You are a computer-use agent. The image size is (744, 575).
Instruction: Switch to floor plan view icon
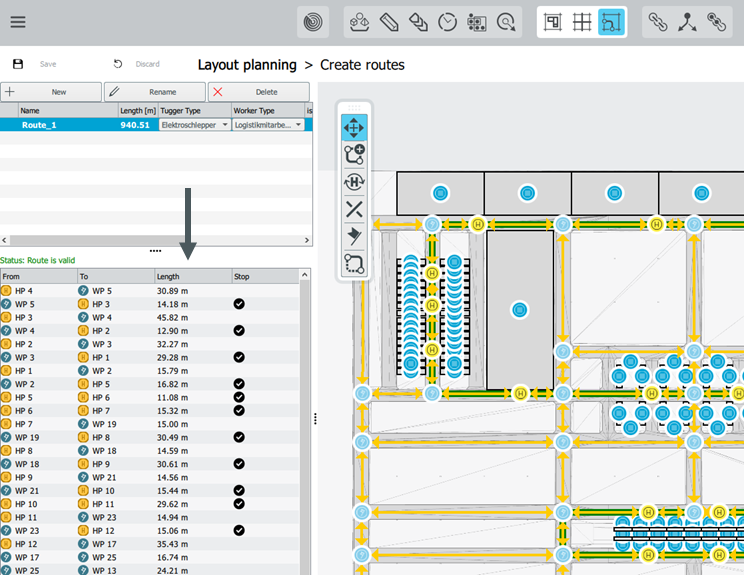(x=553, y=22)
